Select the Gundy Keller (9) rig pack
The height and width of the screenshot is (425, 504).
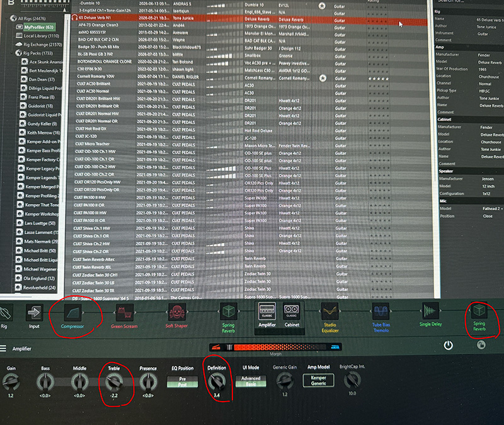[x=42, y=123]
